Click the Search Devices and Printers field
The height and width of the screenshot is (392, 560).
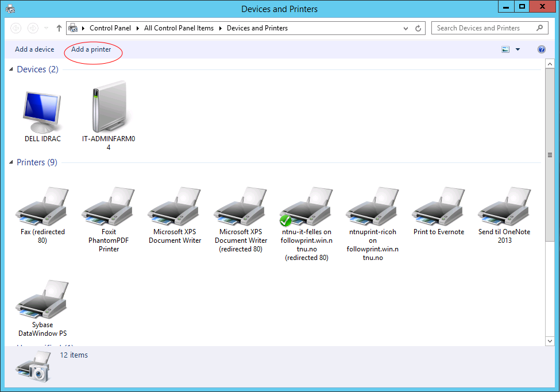[490, 28]
